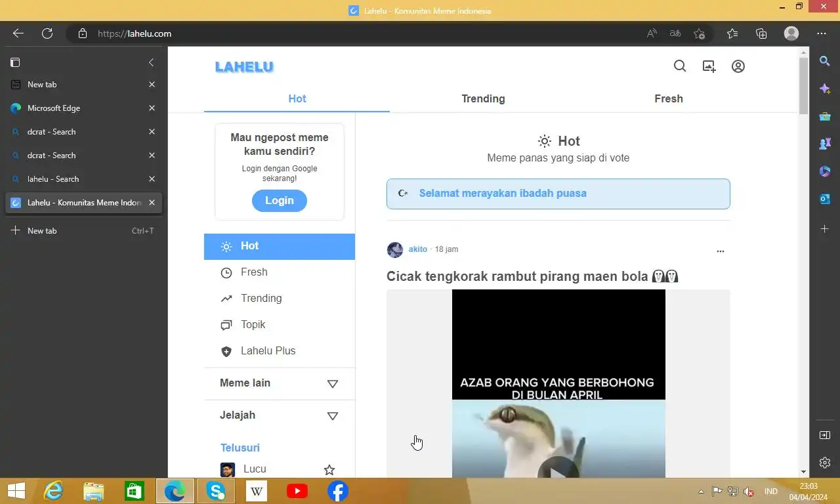Screen dimensions: 840x504
Task: Open the Lucu topic link
Action: pyautogui.click(x=255, y=469)
